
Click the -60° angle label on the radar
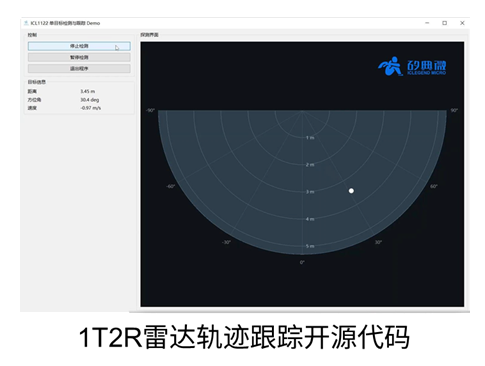pyautogui.click(x=171, y=186)
